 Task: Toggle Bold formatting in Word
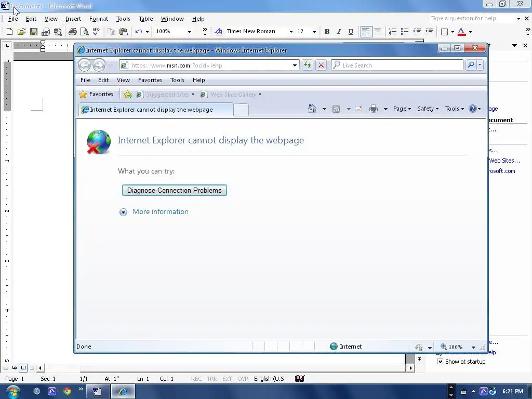(327, 32)
